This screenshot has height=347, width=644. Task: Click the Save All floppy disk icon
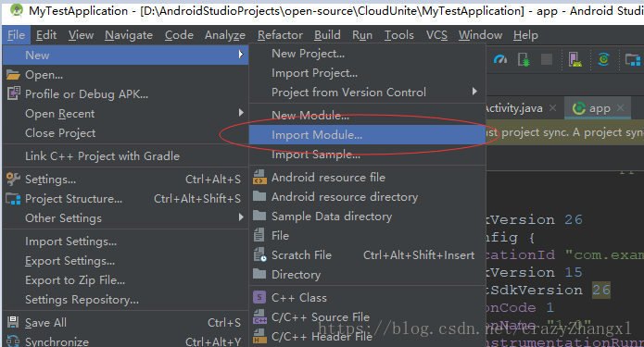point(13,322)
